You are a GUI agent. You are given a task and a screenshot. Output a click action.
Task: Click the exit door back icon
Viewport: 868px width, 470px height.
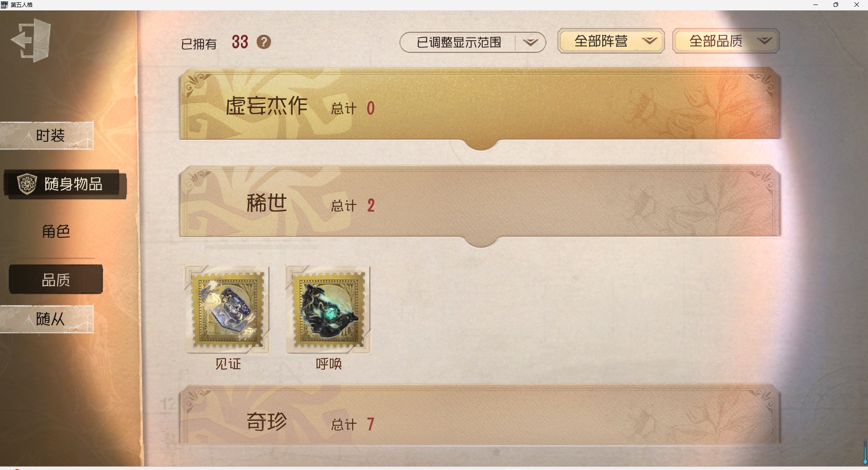pyautogui.click(x=31, y=40)
